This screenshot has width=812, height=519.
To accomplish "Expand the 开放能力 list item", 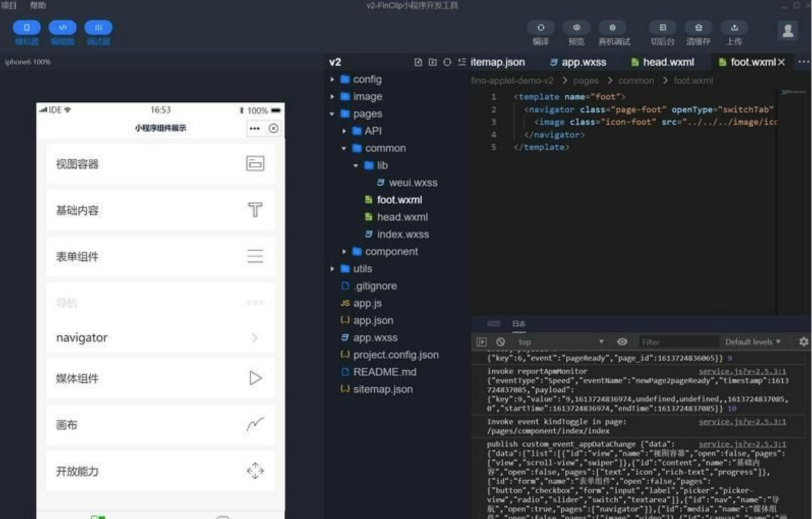I will (160, 471).
